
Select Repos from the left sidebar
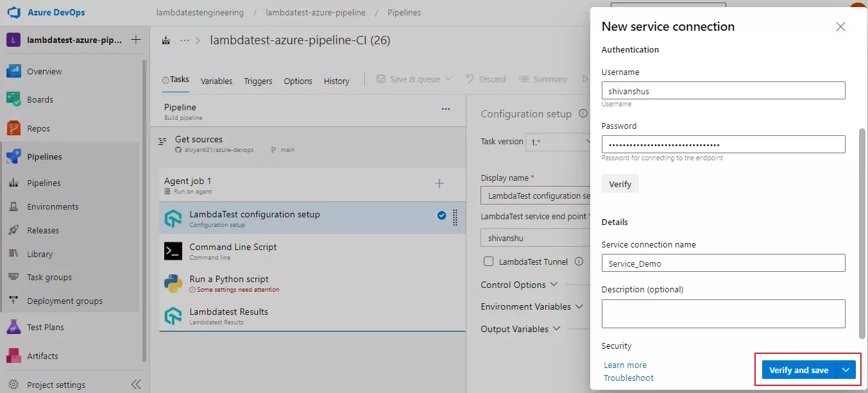[38, 128]
